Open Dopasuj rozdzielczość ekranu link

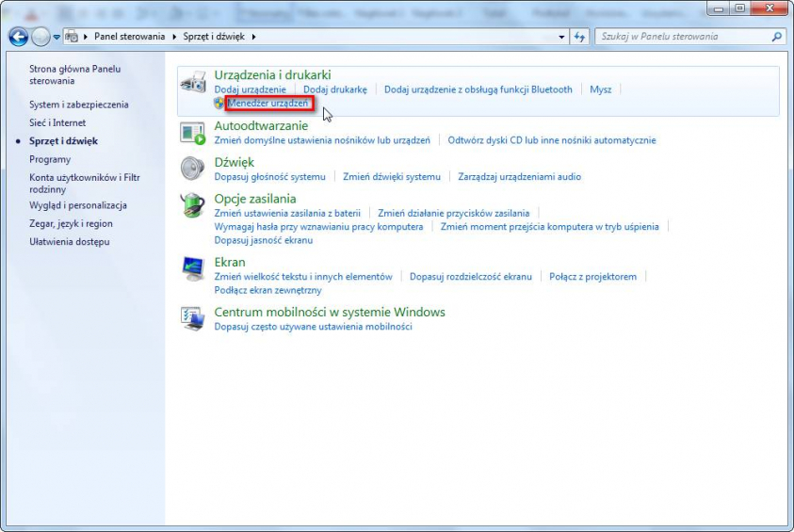[x=470, y=277]
